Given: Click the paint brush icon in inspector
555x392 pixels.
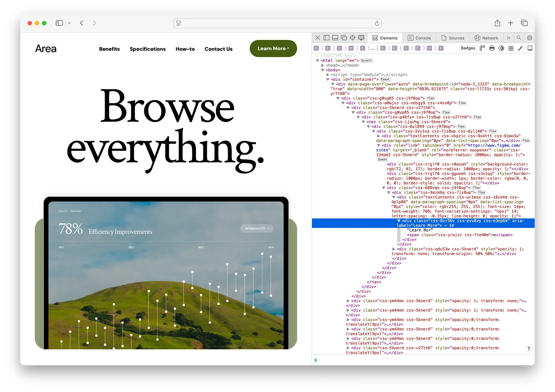Looking at the screenshot, I should pos(520,48).
